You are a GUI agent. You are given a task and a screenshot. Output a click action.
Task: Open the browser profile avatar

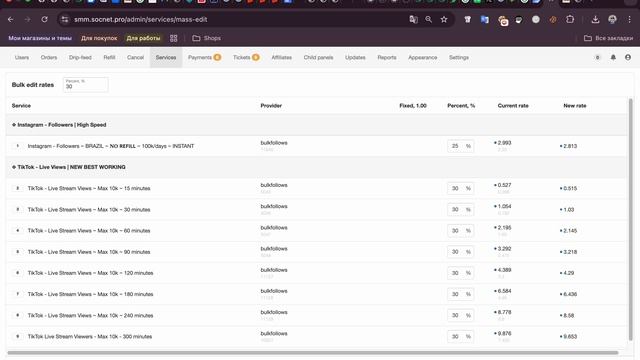point(612,19)
